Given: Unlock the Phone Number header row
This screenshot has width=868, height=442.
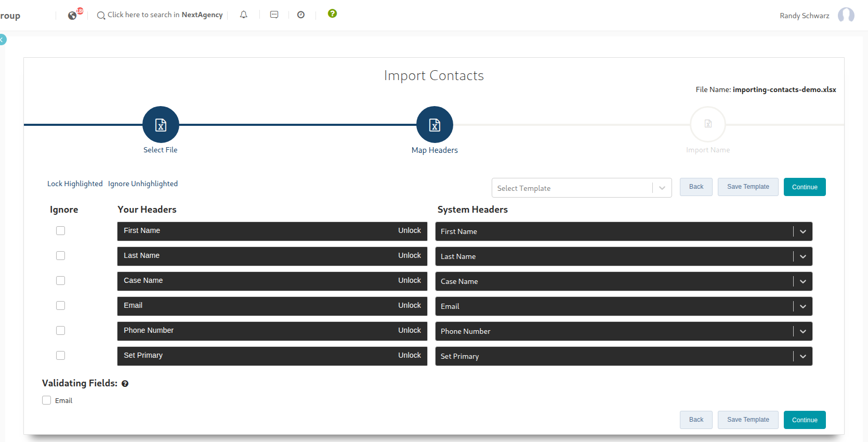Looking at the screenshot, I should pos(410,330).
